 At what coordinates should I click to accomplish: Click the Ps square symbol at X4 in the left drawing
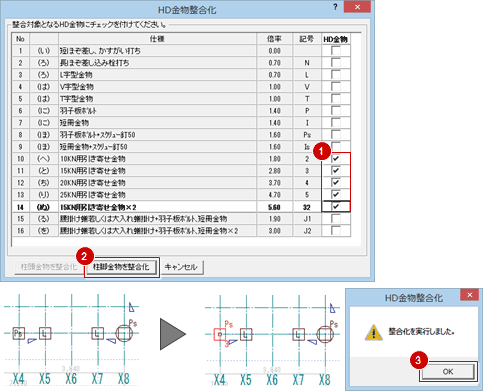coord(19,333)
